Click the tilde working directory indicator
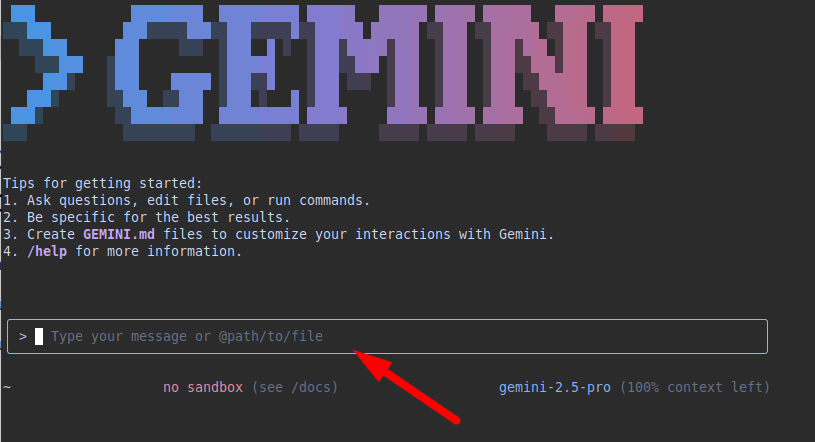Image resolution: width=815 pixels, height=442 pixels. coord(7,387)
